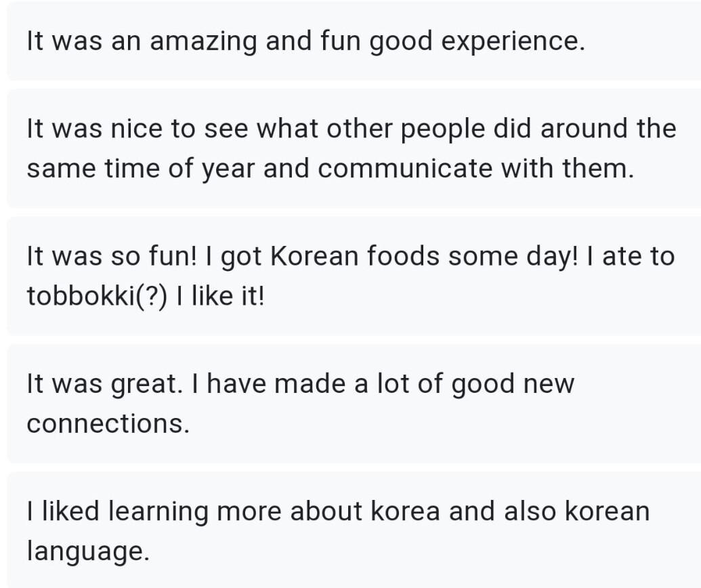
Task: Select the response about other people's activities
Action: (x=350, y=148)
